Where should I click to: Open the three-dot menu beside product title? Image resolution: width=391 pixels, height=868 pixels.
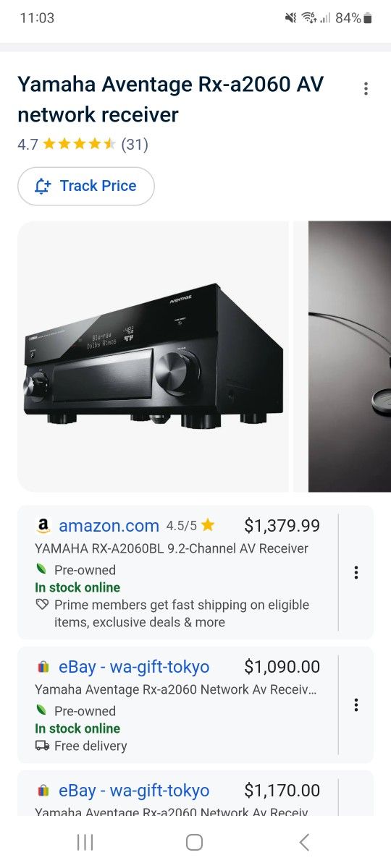point(366,89)
